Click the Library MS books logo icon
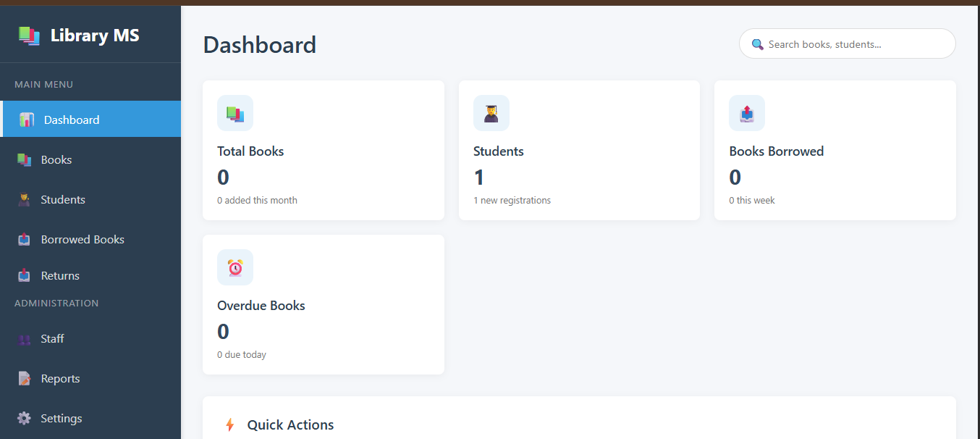The width and height of the screenshot is (980, 439). point(29,35)
